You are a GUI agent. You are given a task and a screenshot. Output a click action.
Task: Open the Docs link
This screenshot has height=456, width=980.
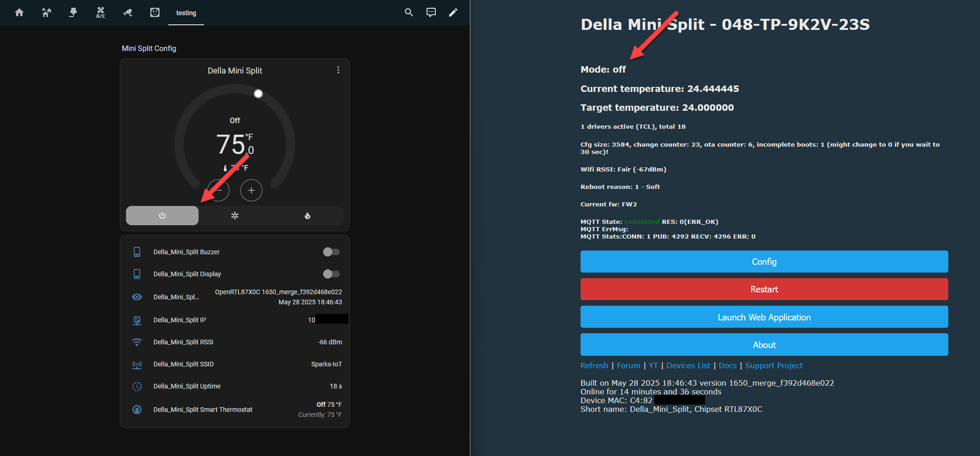point(728,365)
